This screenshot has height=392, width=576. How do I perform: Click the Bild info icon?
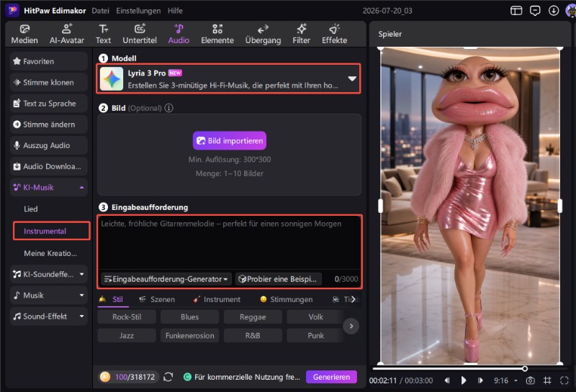click(x=168, y=108)
